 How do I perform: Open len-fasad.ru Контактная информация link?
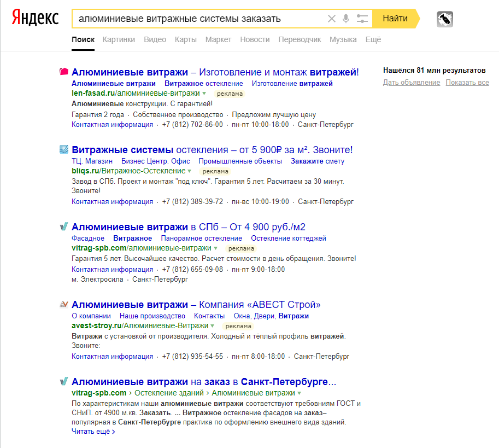click(x=113, y=125)
